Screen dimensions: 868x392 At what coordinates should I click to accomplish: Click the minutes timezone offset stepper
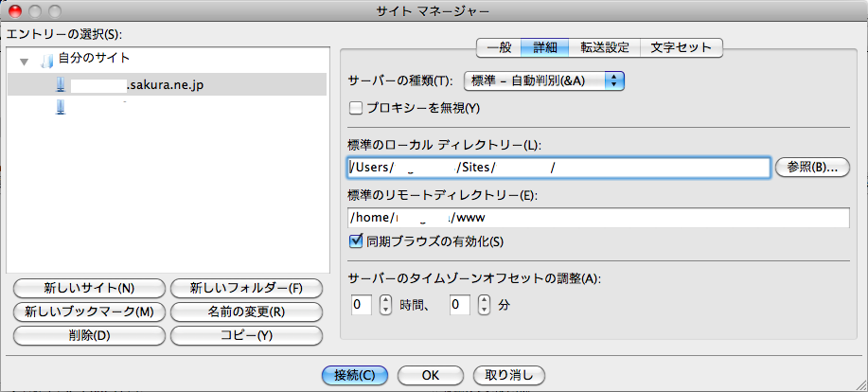click(484, 305)
